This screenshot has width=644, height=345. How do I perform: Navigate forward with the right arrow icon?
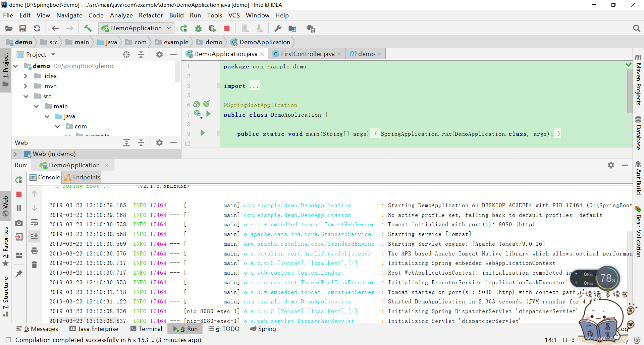coord(70,28)
